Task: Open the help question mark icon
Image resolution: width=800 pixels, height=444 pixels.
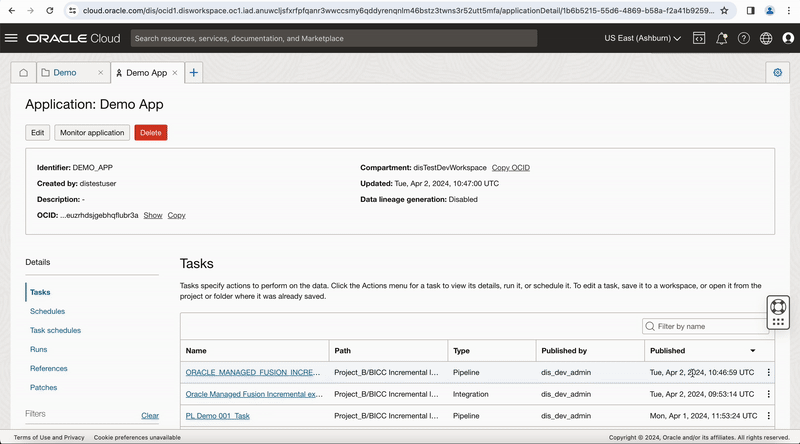Action: tap(744, 38)
